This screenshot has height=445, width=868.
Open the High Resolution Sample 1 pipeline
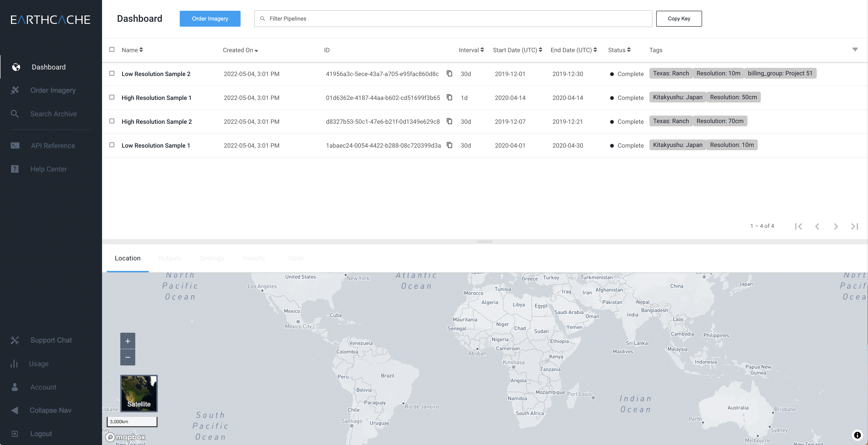tap(156, 98)
